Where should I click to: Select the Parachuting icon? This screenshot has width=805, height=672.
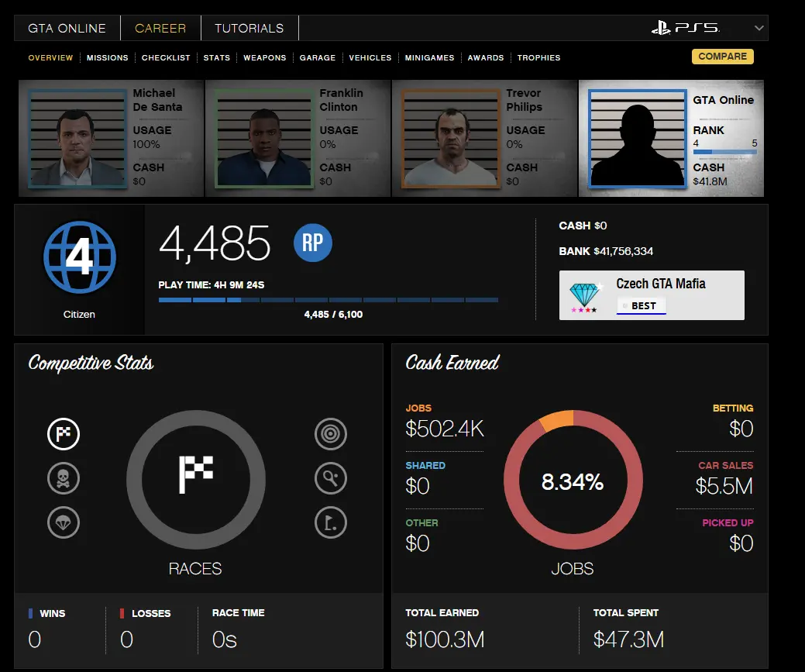click(x=64, y=522)
